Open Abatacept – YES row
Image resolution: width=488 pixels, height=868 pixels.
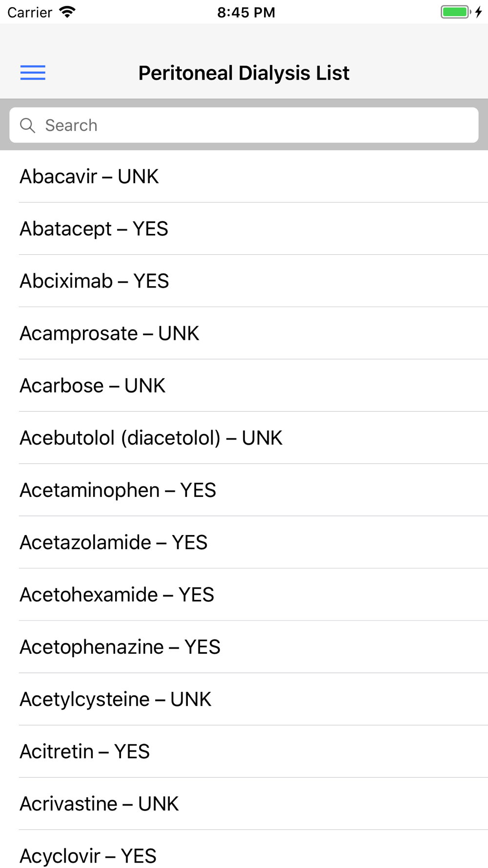click(x=244, y=228)
